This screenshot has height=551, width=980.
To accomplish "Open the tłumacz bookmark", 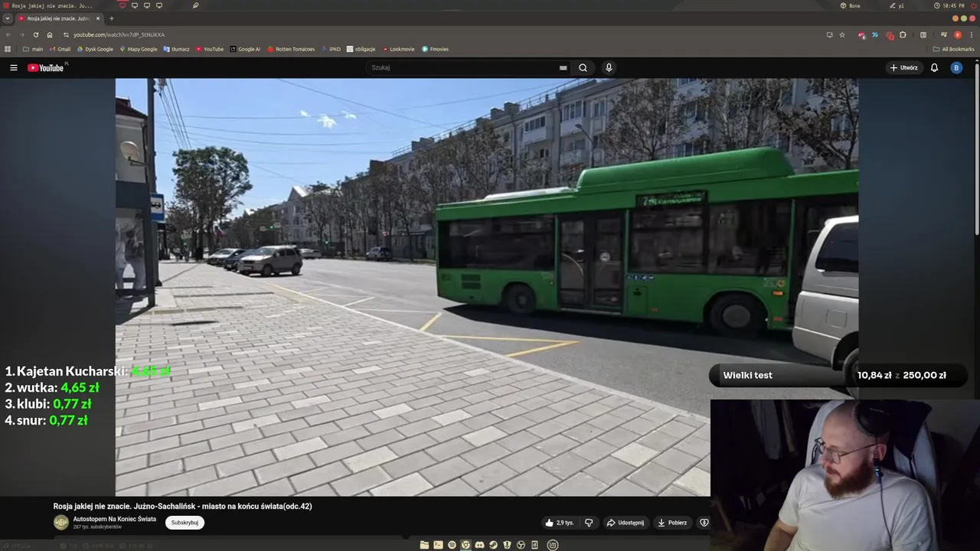I will [176, 49].
